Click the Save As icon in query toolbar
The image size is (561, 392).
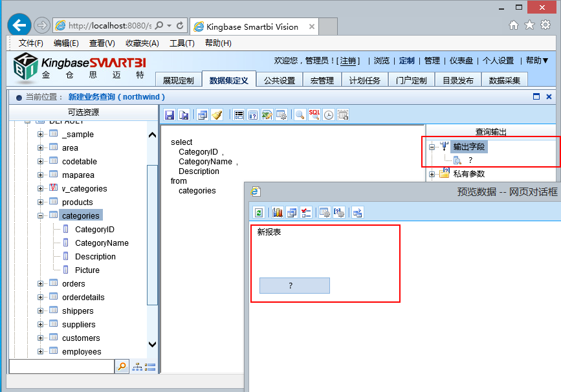pyautogui.click(x=184, y=114)
